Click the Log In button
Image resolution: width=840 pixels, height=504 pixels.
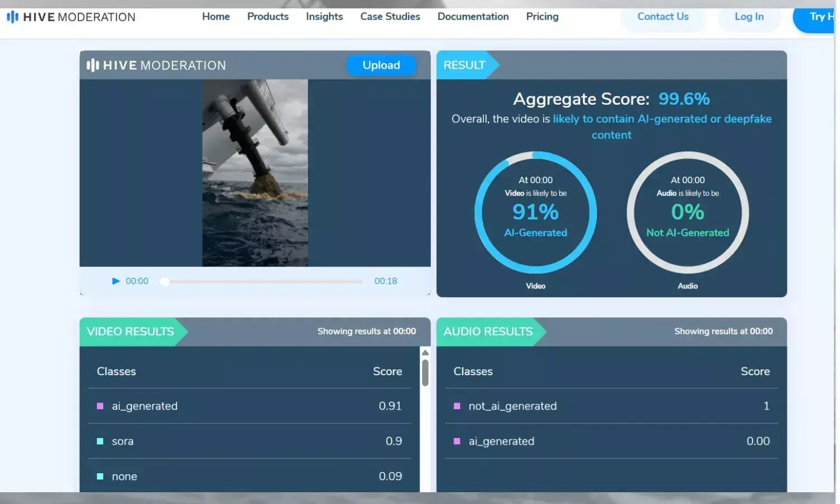pos(749,17)
